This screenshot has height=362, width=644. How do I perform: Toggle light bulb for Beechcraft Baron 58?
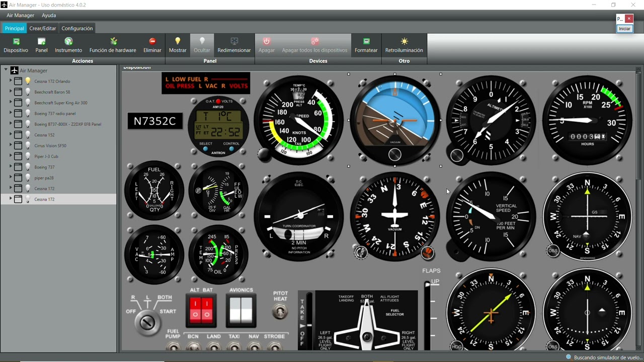[28, 92]
